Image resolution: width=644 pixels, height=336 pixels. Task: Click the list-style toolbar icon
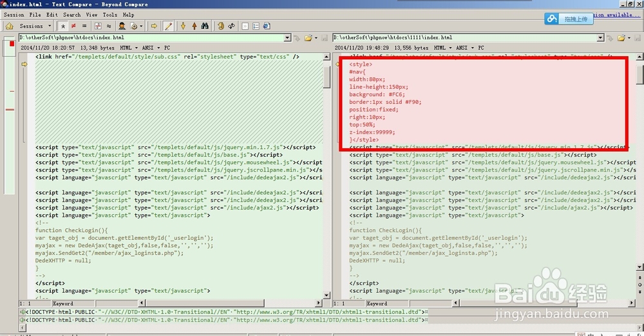[256, 26]
